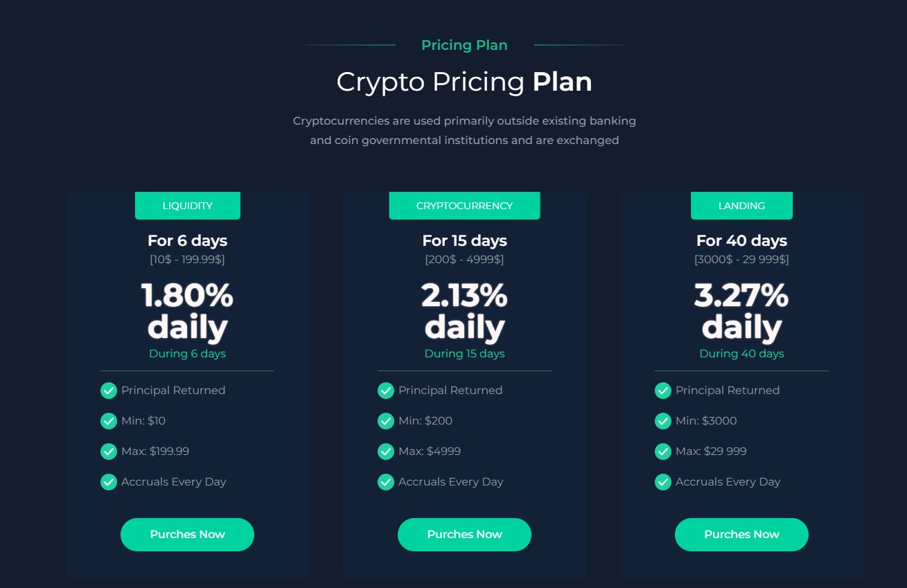Click the green Pricing Plan subtitle

464,45
